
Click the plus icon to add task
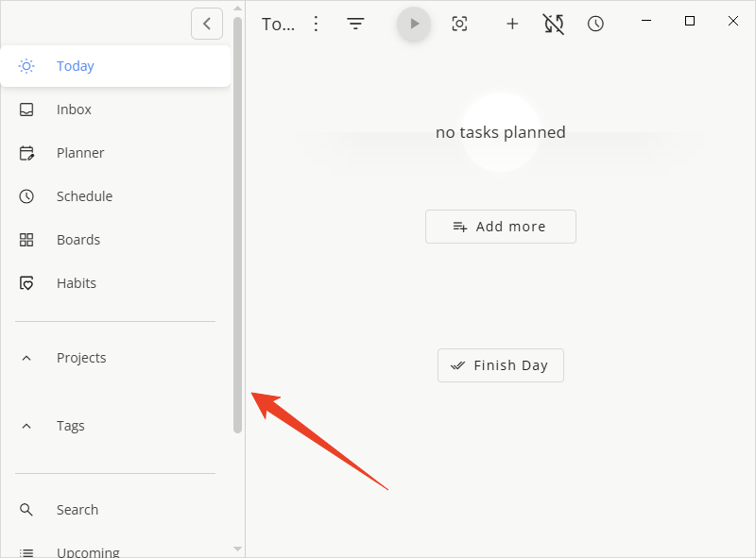tap(512, 24)
